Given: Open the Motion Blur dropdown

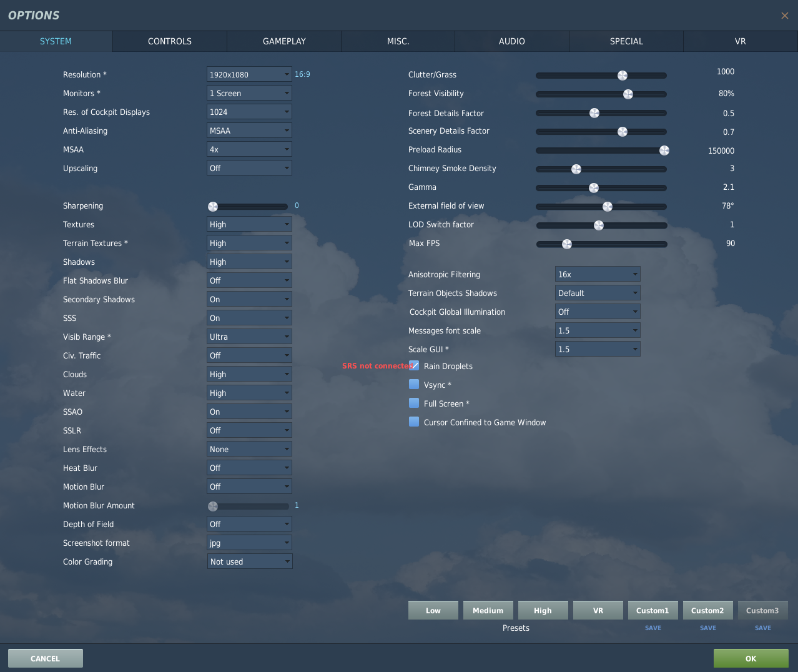Looking at the screenshot, I should point(249,487).
